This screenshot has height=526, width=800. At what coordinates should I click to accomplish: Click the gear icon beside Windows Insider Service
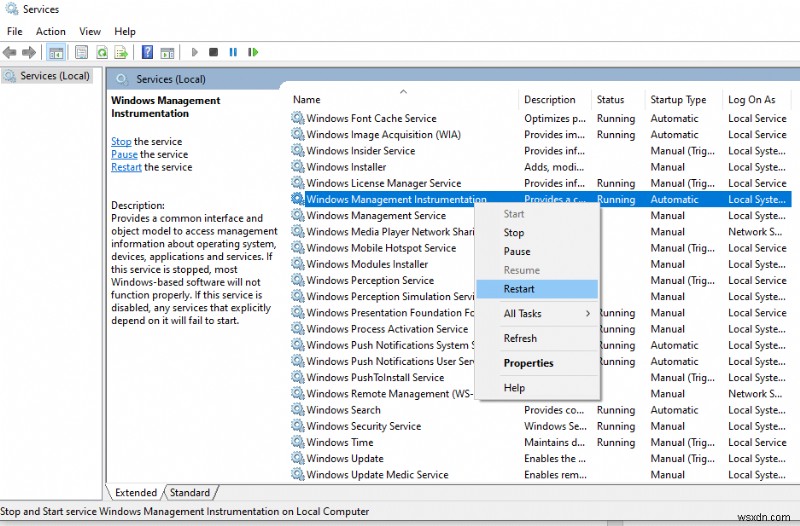(298, 151)
